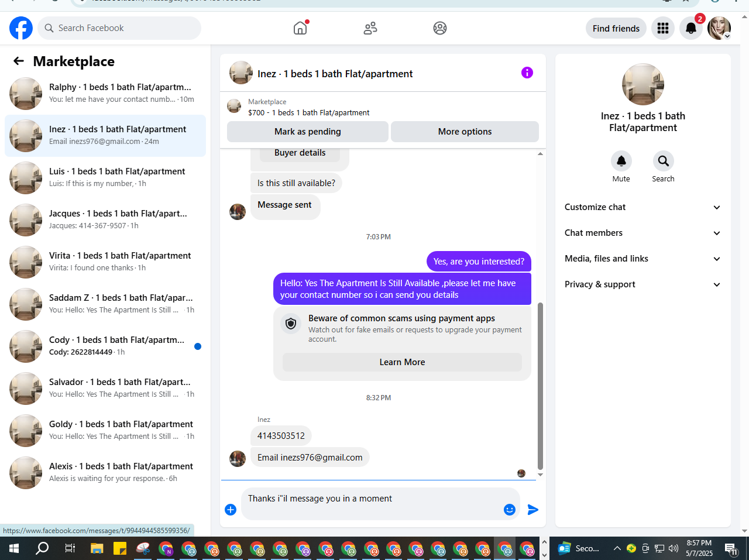
Task: Click the chat scrollbar thumb
Action: [540, 386]
